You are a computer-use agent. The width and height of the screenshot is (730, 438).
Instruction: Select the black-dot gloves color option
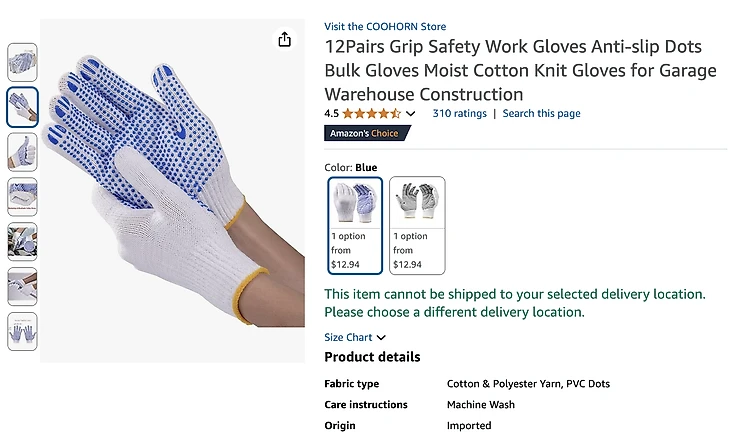tap(417, 225)
